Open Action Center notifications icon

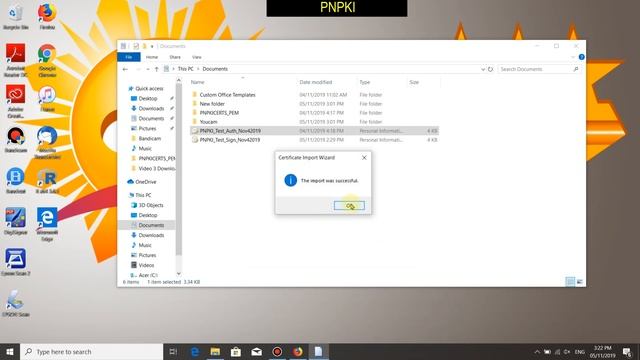(x=627, y=352)
